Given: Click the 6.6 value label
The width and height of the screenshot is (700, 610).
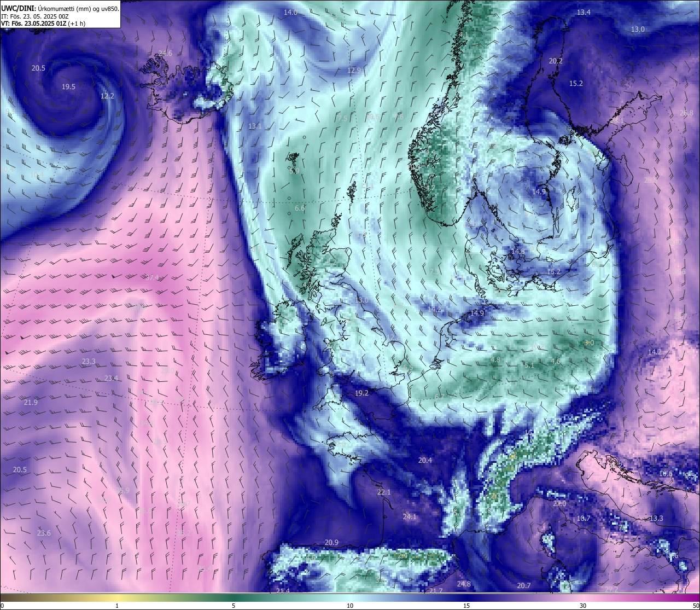Looking at the screenshot, I should 300,208.
